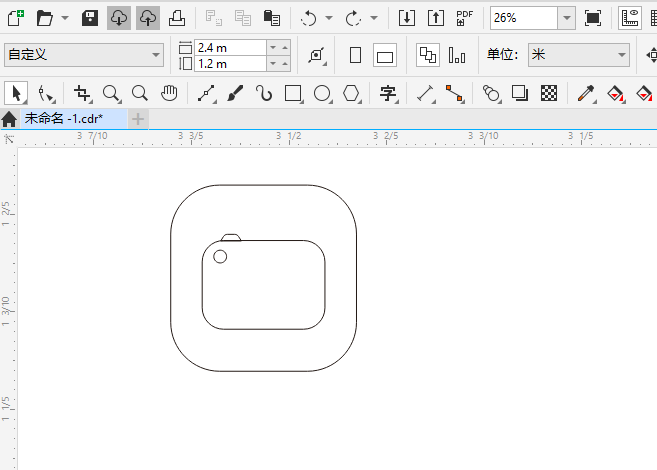The height and width of the screenshot is (470, 657).
Task: Open the 自定义 page size dropdown
Action: pos(84,55)
